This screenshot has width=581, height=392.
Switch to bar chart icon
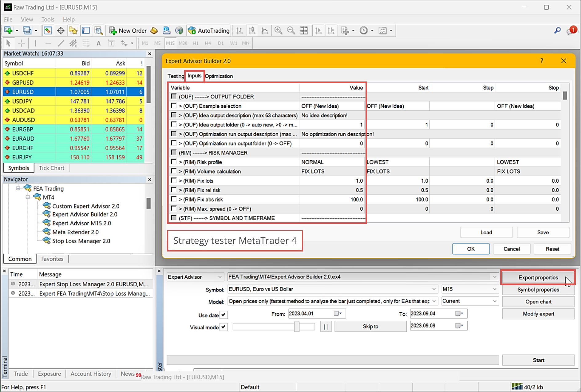(x=239, y=30)
